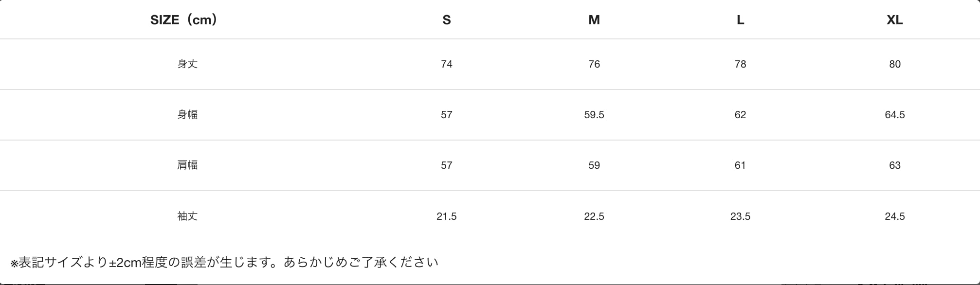Click the 59.5 body width value
The height and width of the screenshot is (285, 980).
coord(594,115)
